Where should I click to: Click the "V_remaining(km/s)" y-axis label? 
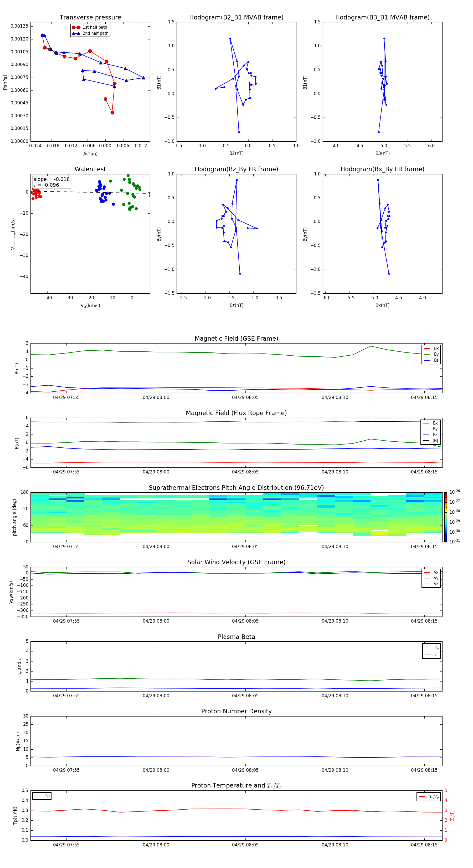(13, 234)
